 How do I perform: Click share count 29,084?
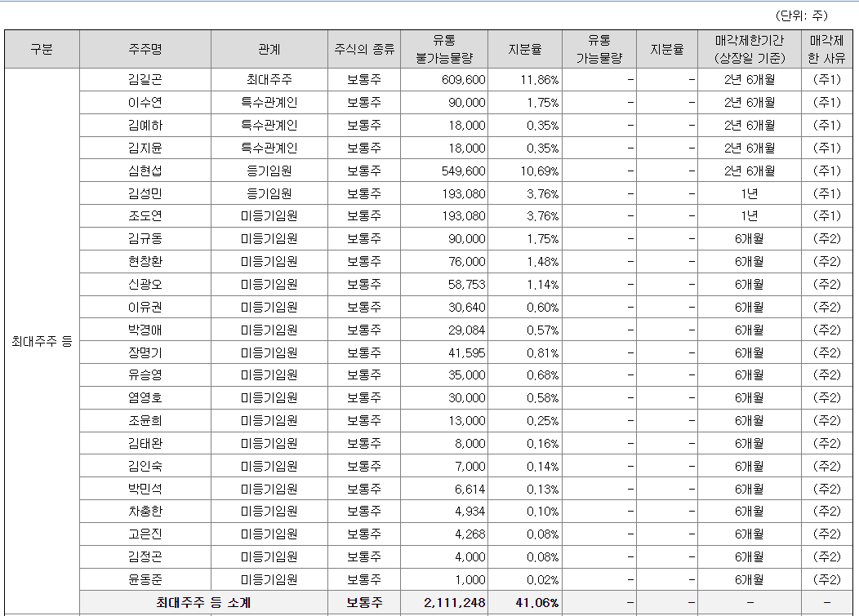point(467,330)
